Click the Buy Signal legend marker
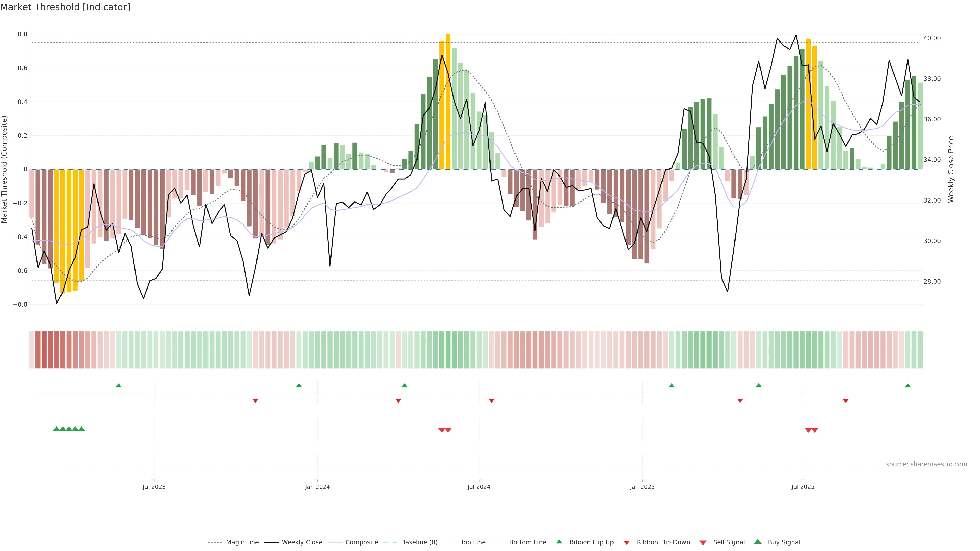 click(x=758, y=542)
